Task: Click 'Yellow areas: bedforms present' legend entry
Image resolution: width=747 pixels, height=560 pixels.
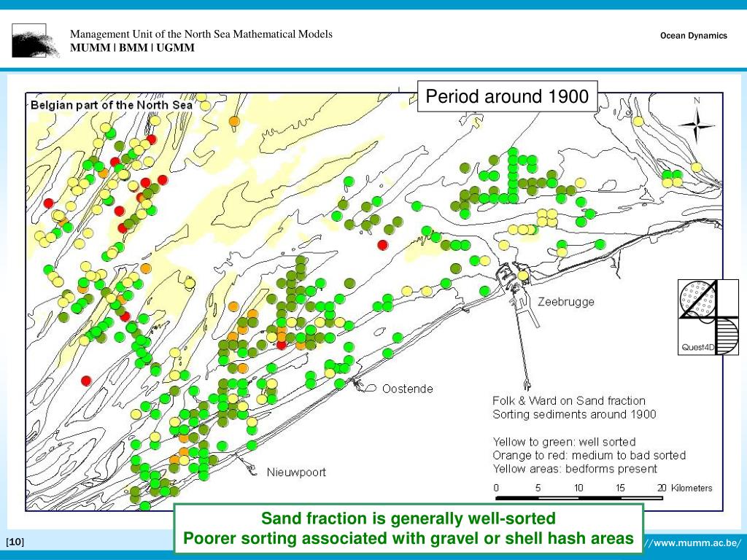Action: click(x=575, y=469)
